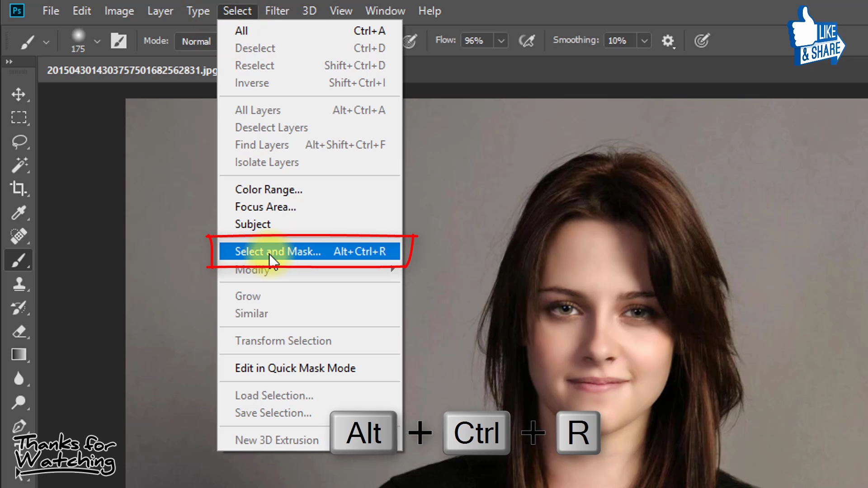Open the Flow slider control

(x=501, y=40)
